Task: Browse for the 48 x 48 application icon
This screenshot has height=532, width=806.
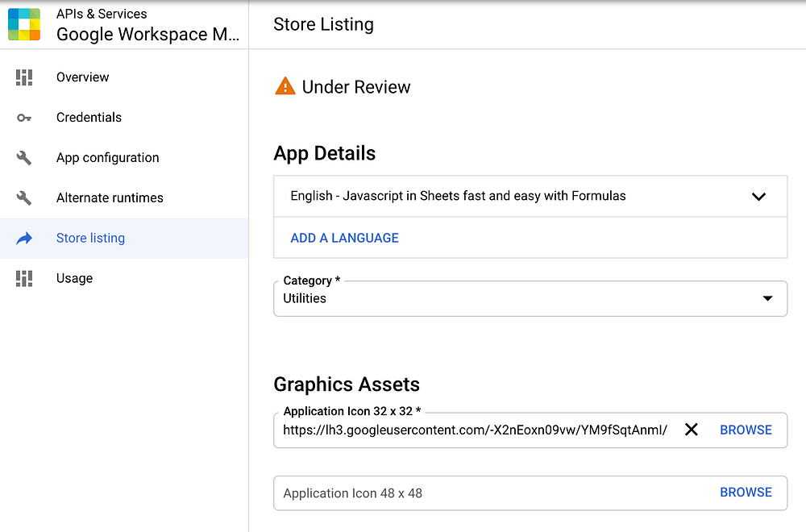Action: (746, 493)
